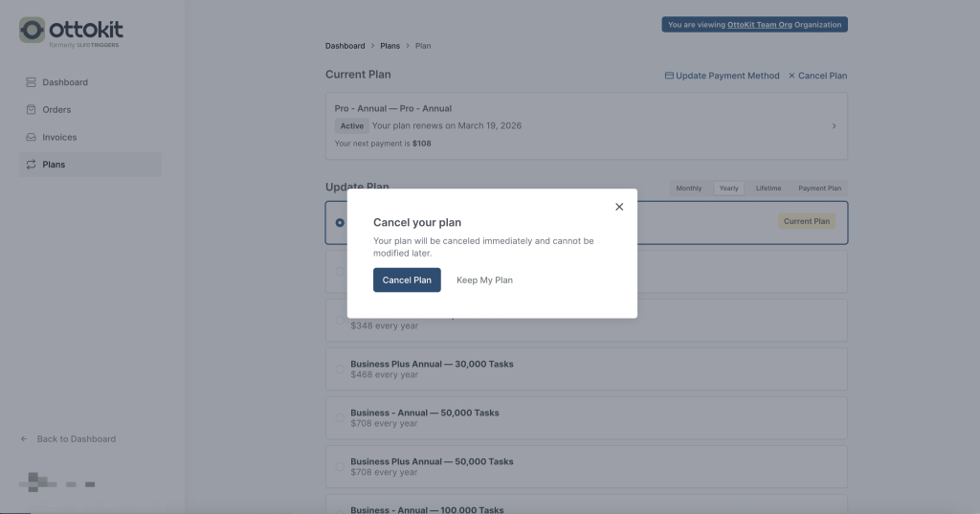The height and width of the screenshot is (514, 980).
Task: Open Dashboard from sidebar icon
Action: pyautogui.click(x=31, y=82)
